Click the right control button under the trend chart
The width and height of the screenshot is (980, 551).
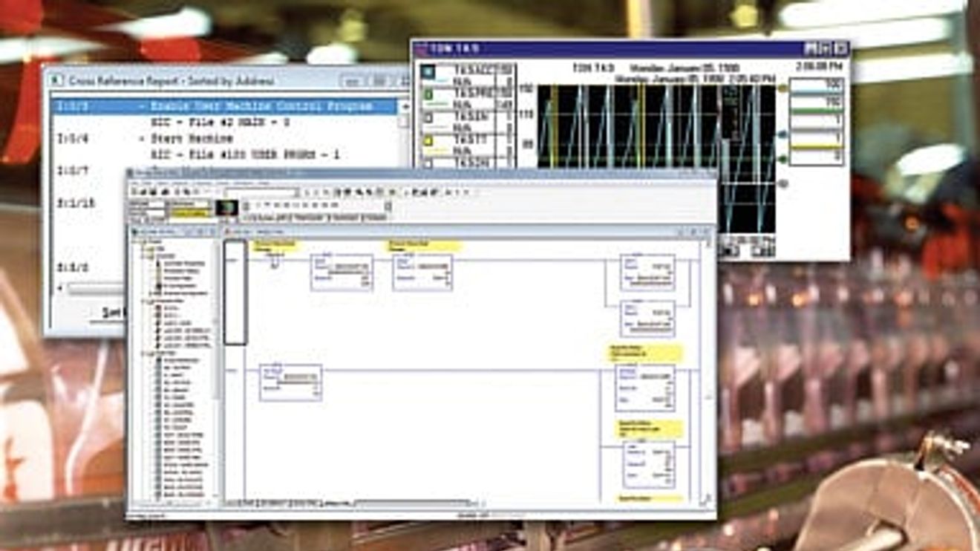pos(762,250)
